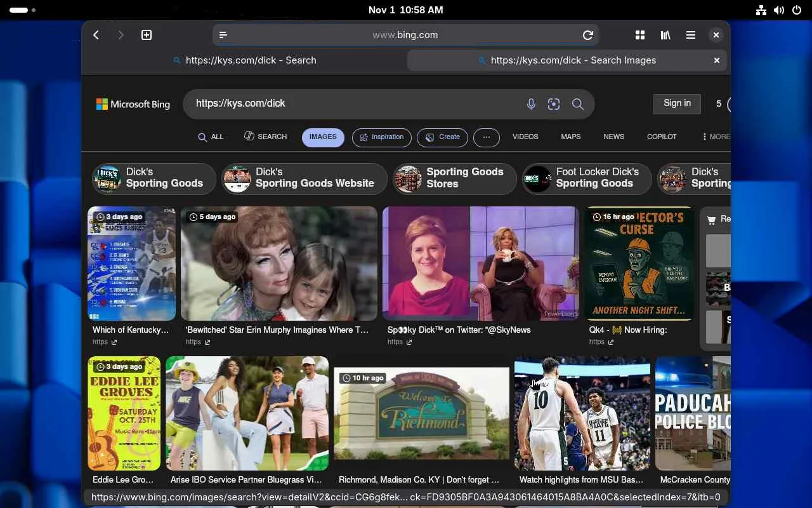Open the browser hamburger menu
This screenshot has width=812, height=508.
pos(691,35)
